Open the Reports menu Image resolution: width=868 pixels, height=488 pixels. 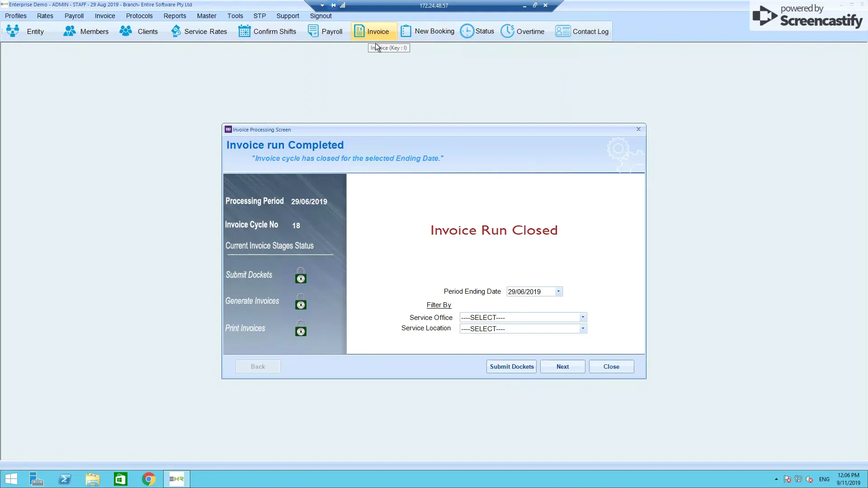175,16
